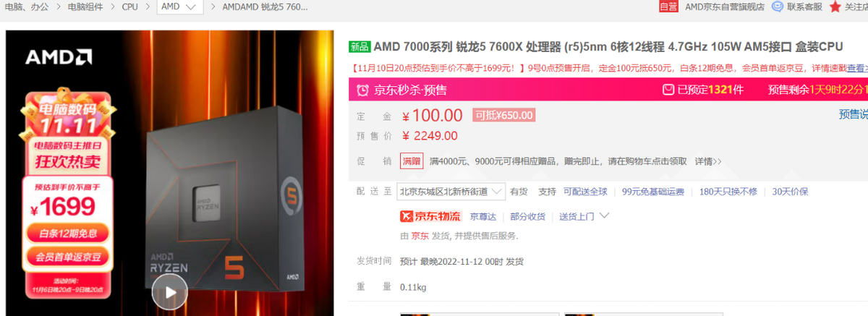Click the 有货 stock status
Image resolution: width=868 pixels, height=316 pixels.
point(519,192)
